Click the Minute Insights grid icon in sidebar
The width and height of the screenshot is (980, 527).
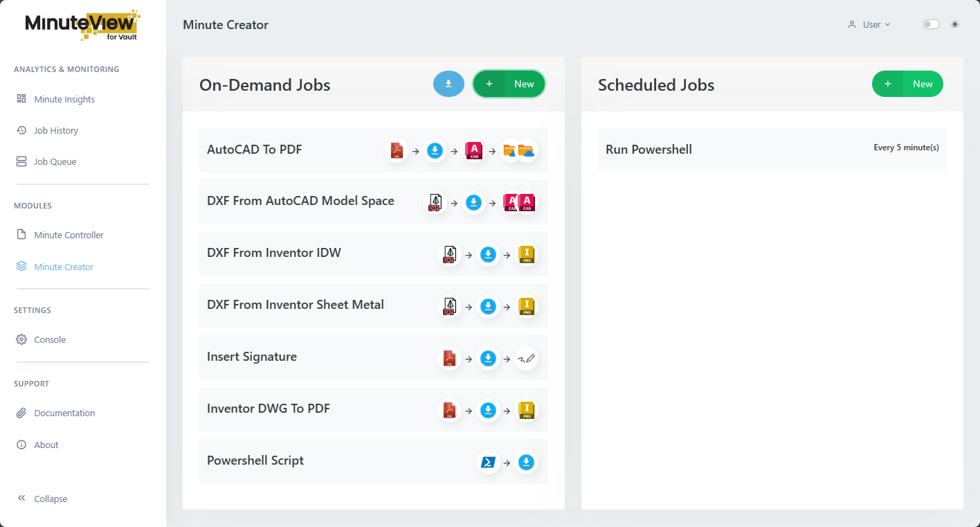[x=21, y=99]
